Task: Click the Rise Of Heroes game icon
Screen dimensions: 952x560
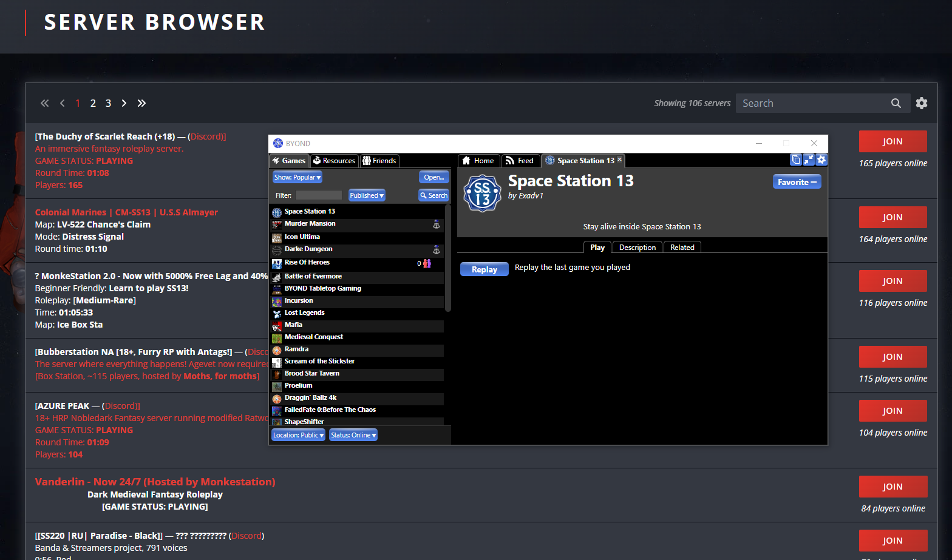Action: [x=277, y=263]
